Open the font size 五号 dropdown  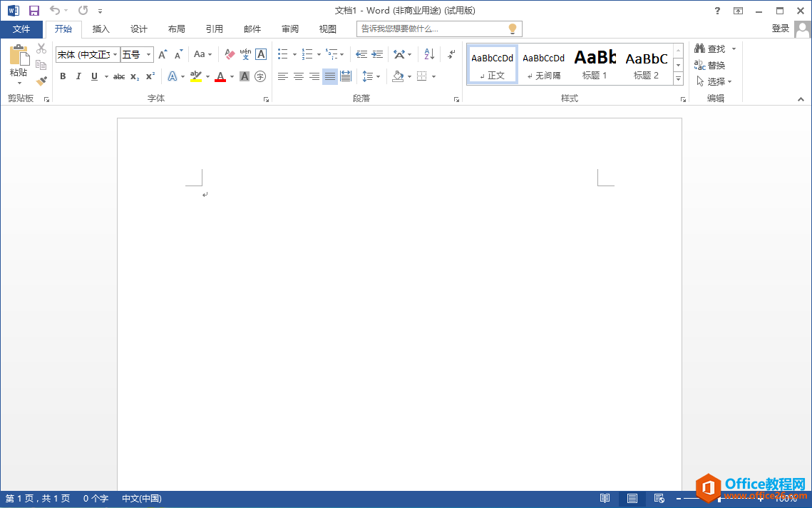(x=148, y=54)
